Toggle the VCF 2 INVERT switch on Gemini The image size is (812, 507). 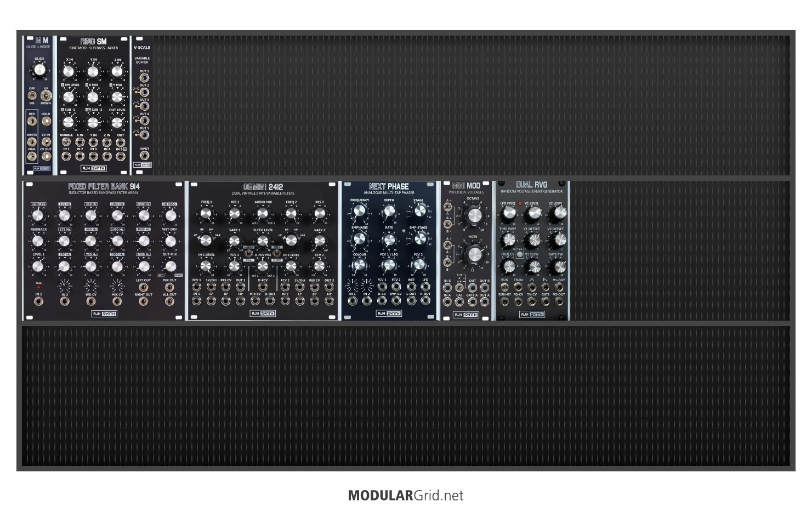tap(276, 254)
